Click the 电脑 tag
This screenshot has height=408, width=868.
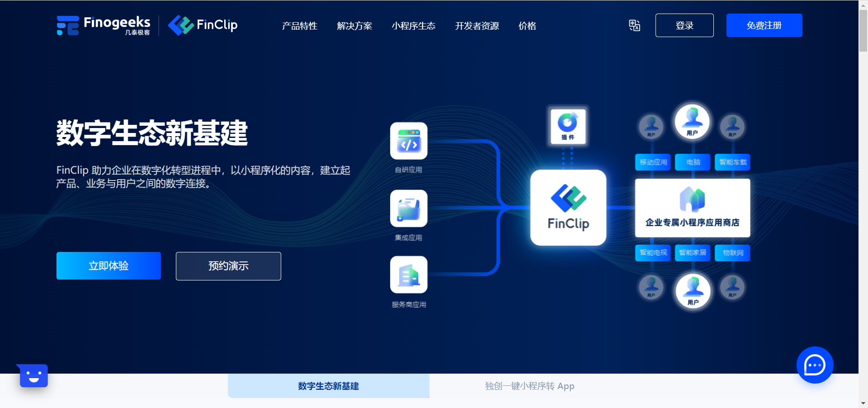click(x=693, y=162)
